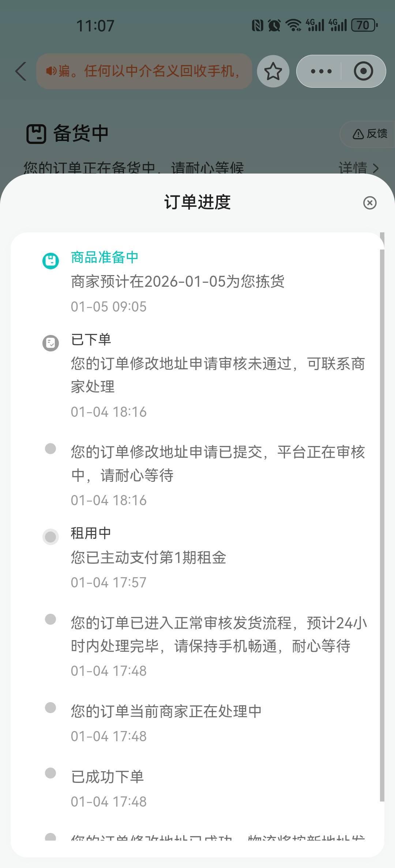Screen dimensions: 395x868
Task: Tap the 租用中 status dot
Action: pos(50,537)
